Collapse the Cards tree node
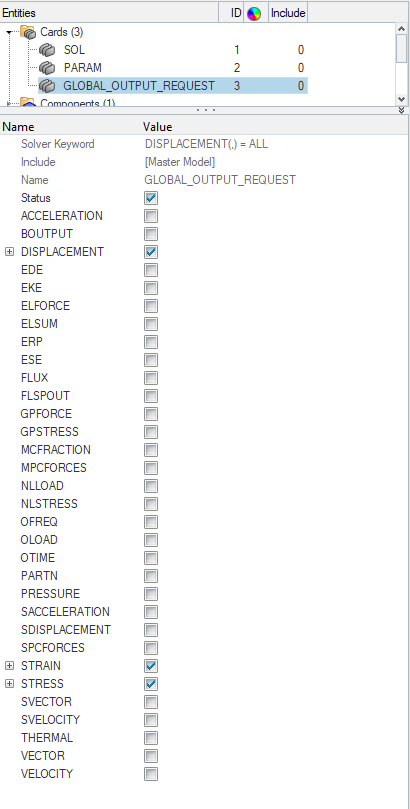This screenshot has height=809, width=410. coord(9,33)
